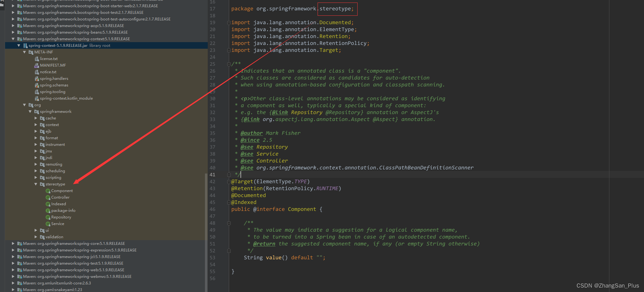Click the scheduling package folder icon
Screen dimensions: 644x292
[x=42, y=171]
